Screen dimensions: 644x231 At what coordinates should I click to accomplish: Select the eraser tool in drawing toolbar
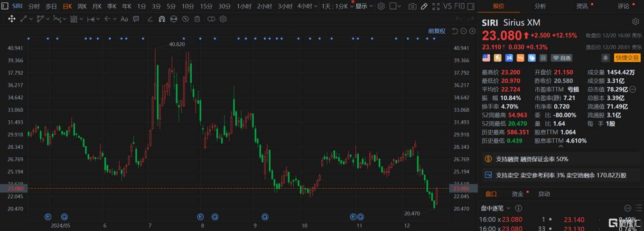click(x=150, y=19)
